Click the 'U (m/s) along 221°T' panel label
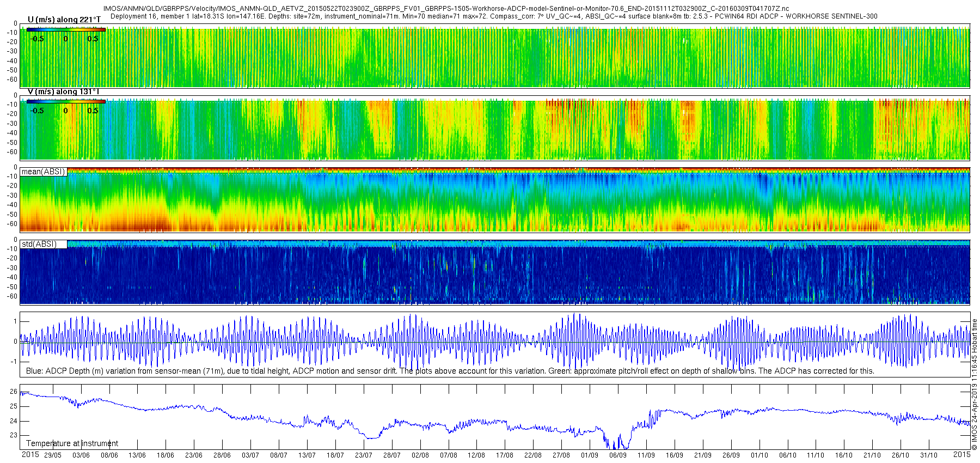This screenshot has height=463, width=980. click(64, 20)
